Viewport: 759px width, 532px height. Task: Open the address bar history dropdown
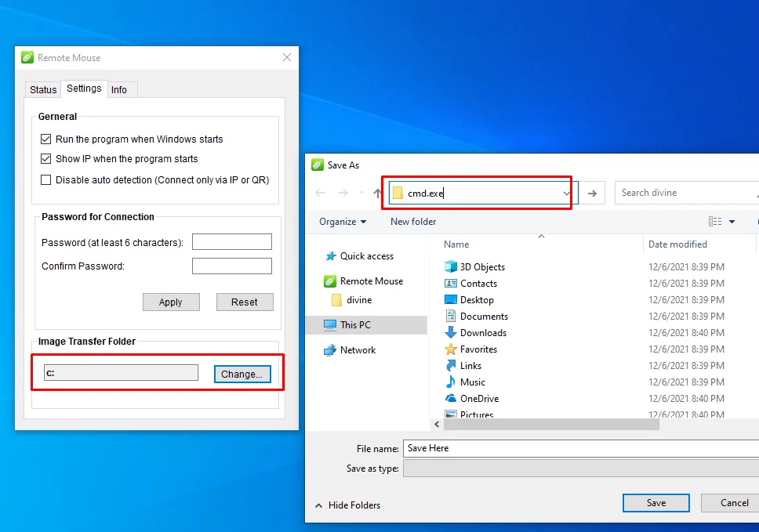tap(566, 193)
